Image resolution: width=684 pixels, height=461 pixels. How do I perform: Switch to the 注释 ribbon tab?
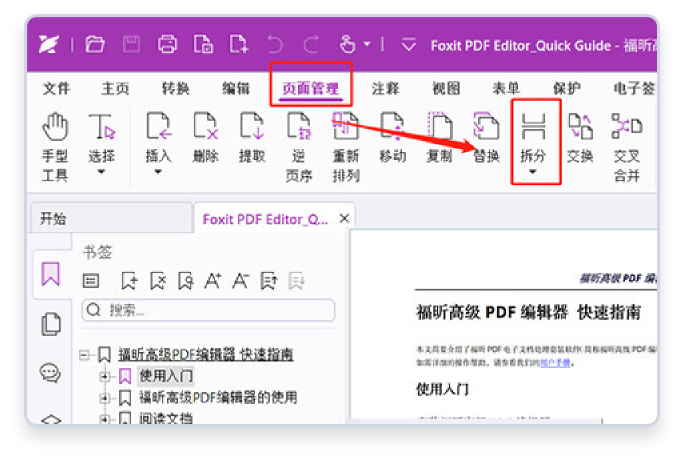point(386,89)
